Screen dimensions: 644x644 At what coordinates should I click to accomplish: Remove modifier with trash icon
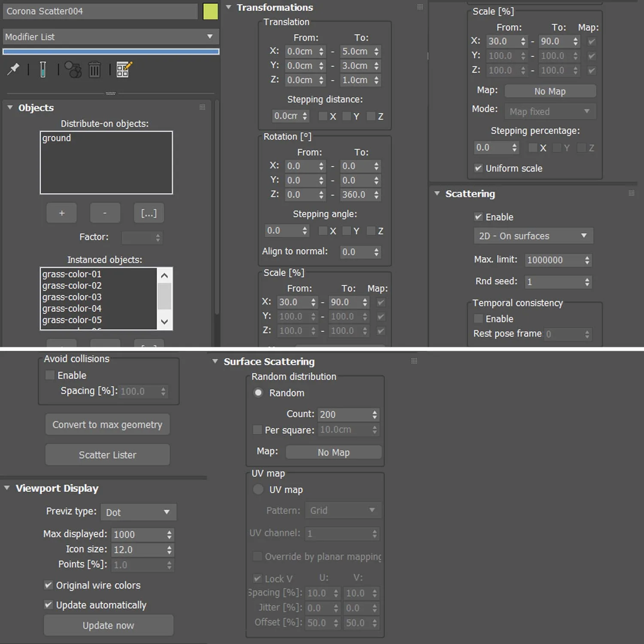click(94, 70)
